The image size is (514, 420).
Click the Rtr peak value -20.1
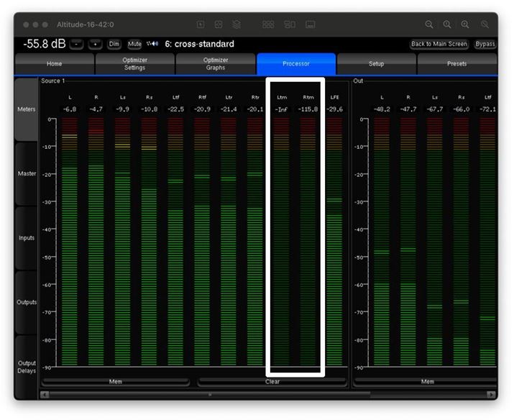click(255, 109)
